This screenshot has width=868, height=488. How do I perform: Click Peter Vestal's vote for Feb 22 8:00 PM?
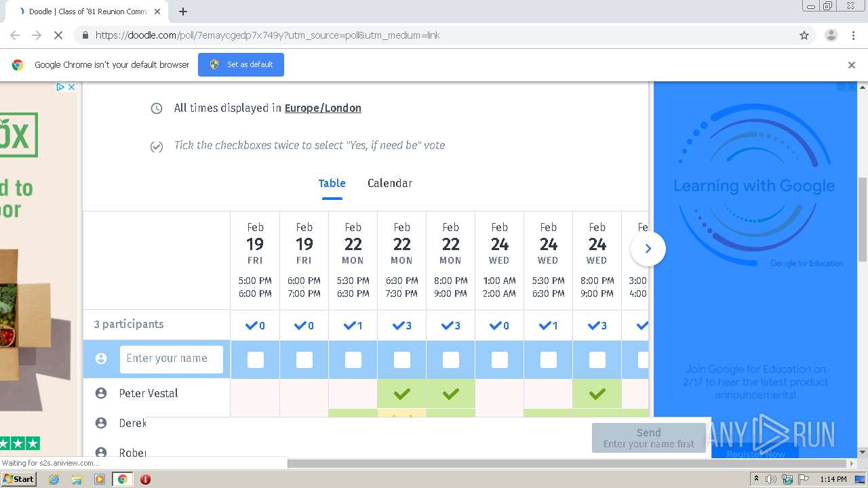click(x=451, y=393)
